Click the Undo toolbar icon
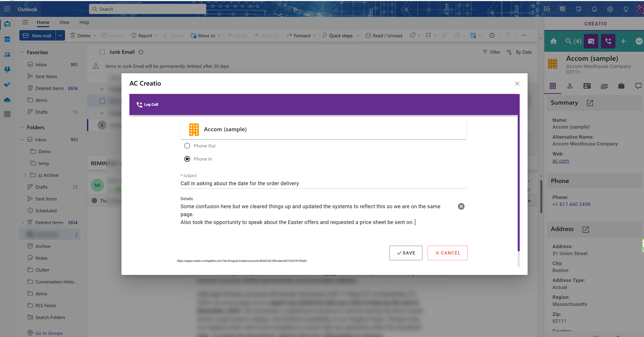644x337 pixels. point(508,36)
